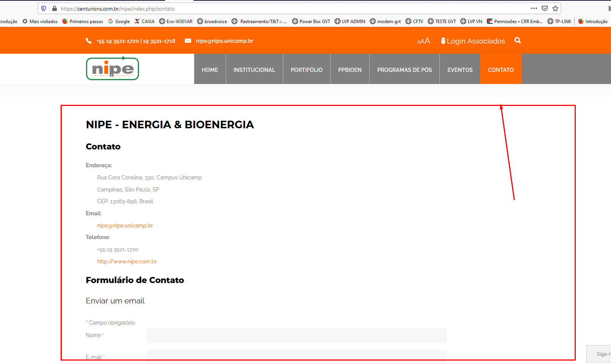Click the phone icon in orange header
611x364 pixels.
pos(89,41)
